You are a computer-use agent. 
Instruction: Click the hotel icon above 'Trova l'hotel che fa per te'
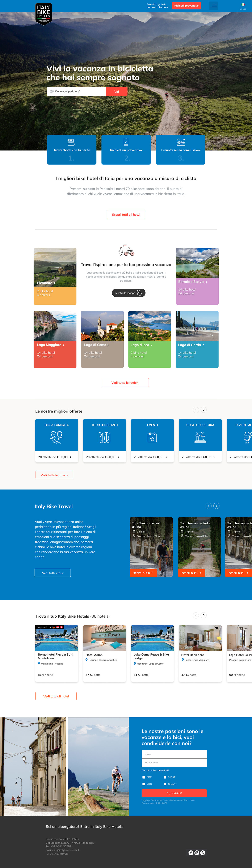click(71, 142)
